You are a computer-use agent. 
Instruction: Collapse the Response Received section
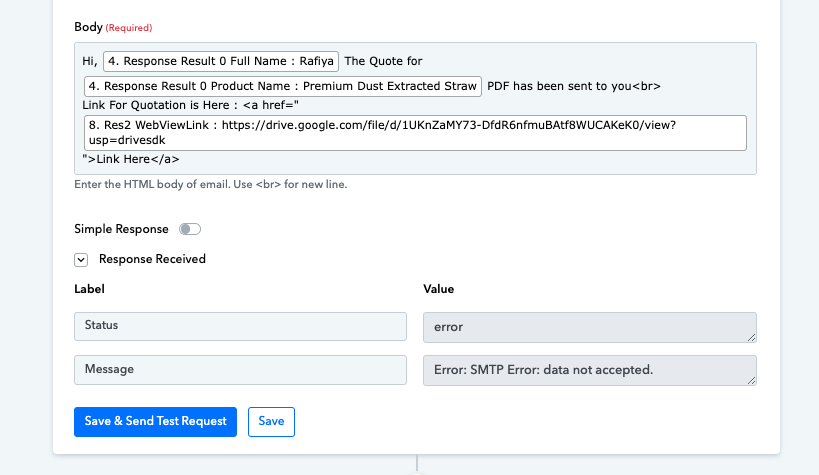(x=81, y=260)
